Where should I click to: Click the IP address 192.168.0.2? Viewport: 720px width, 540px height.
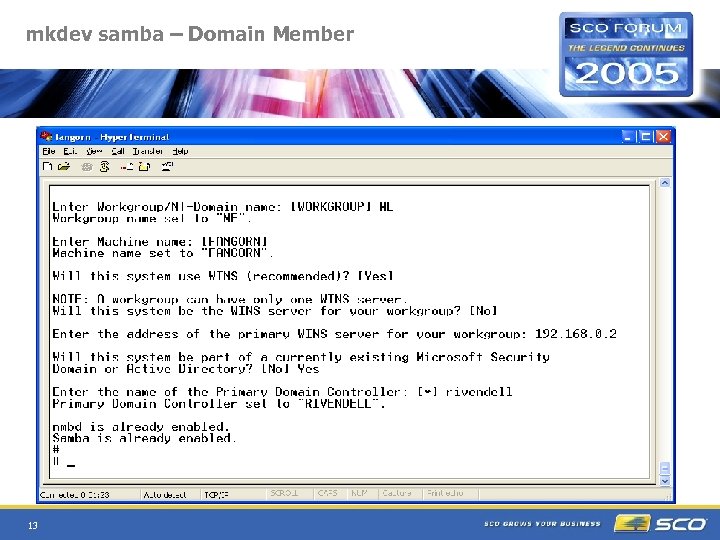tap(575, 333)
